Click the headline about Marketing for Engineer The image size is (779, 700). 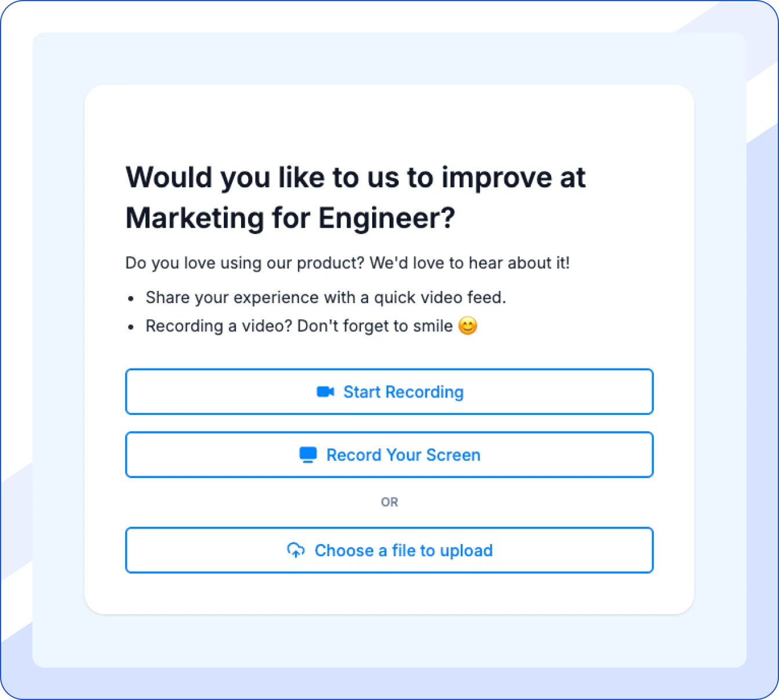tap(356, 197)
